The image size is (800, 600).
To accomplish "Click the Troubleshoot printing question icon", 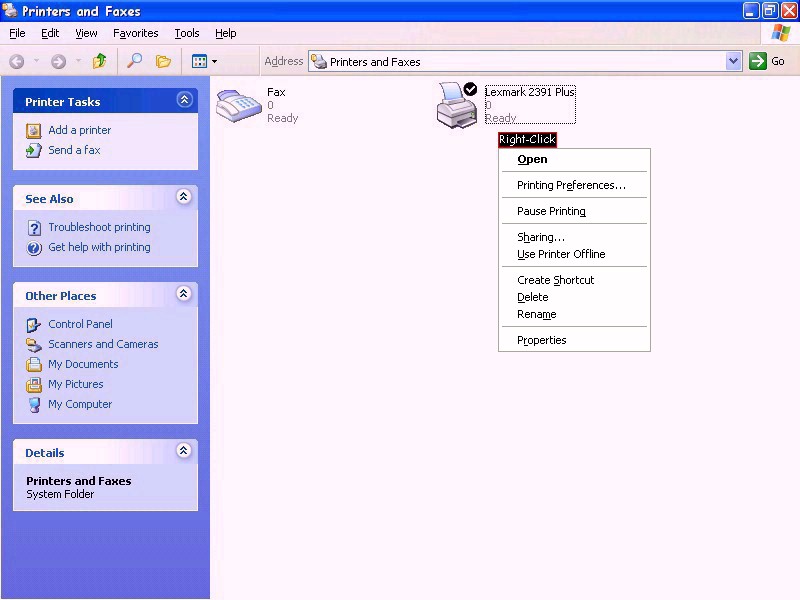I will 34,228.
